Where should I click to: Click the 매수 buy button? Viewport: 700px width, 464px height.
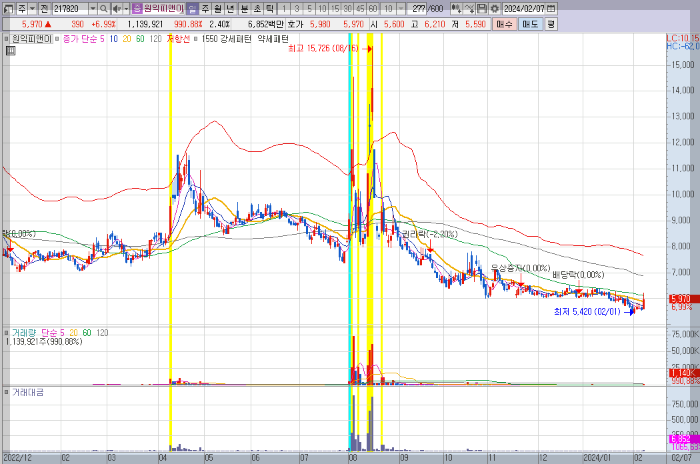(x=504, y=24)
